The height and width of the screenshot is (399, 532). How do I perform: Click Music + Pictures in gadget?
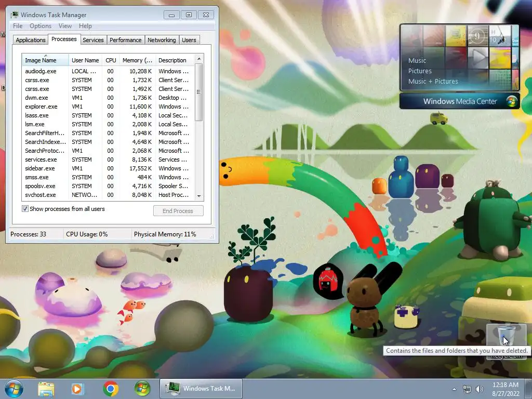tap(433, 82)
